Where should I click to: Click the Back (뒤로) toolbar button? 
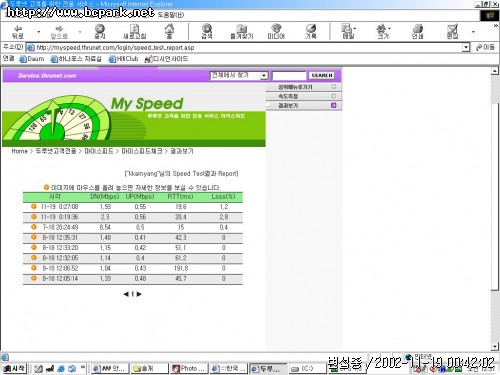click(x=18, y=32)
